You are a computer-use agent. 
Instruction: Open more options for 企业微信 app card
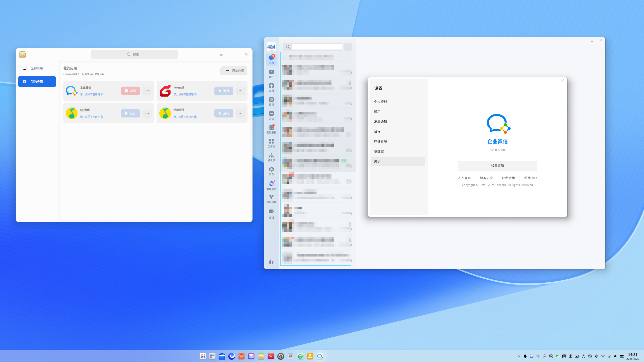click(x=147, y=91)
